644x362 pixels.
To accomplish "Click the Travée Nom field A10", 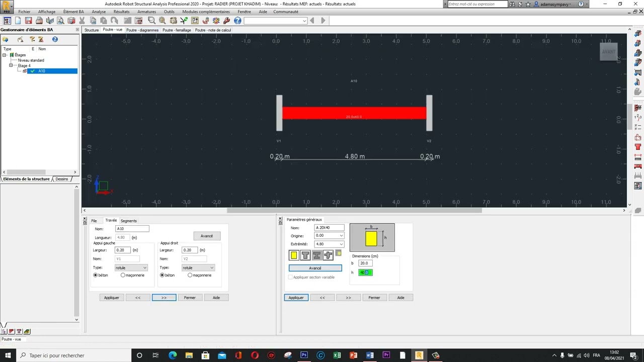I will [x=132, y=229].
